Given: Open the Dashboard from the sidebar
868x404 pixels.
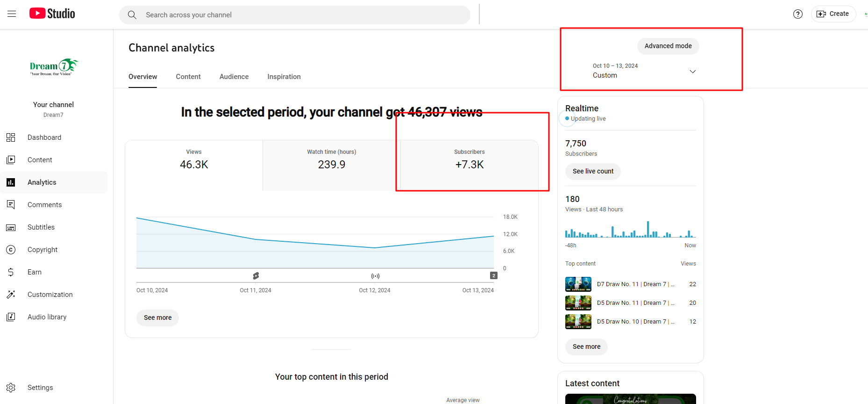Looking at the screenshot, I should click(x=44, y=137).
